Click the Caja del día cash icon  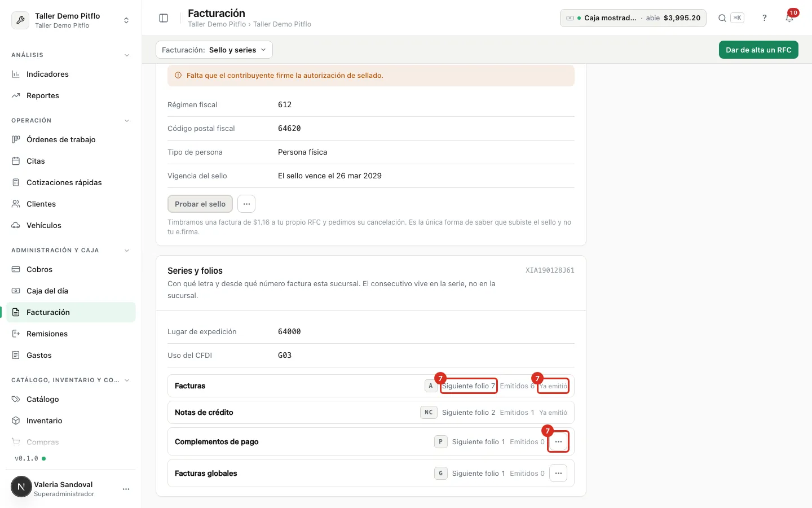pyautogui.click(x=16, y=291)
